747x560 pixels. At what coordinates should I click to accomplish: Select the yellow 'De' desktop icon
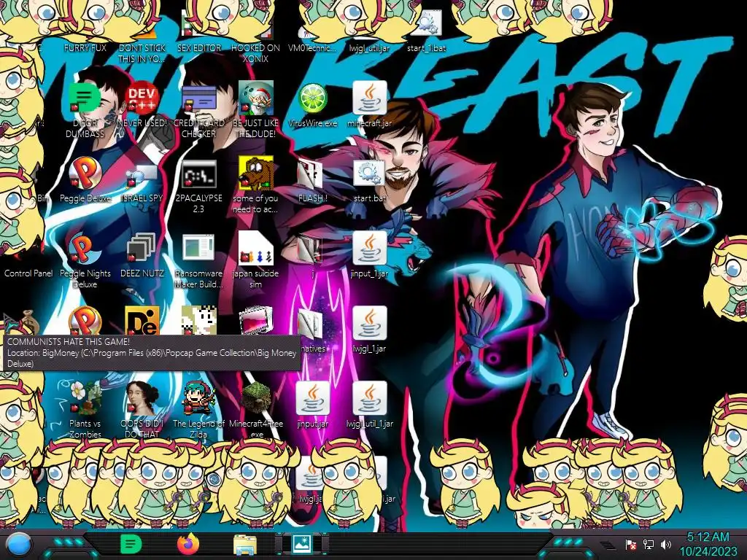(x=142, y=321)
